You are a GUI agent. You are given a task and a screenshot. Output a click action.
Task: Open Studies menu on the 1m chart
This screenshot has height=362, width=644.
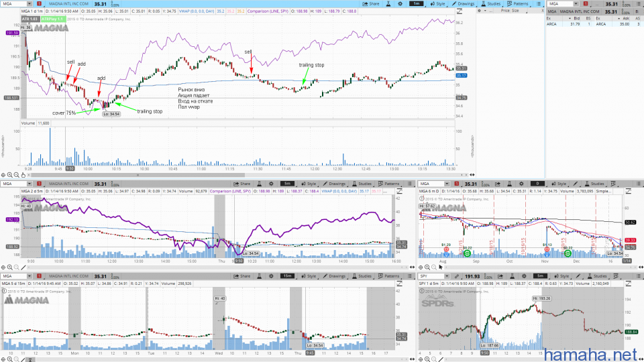point(491,4)
